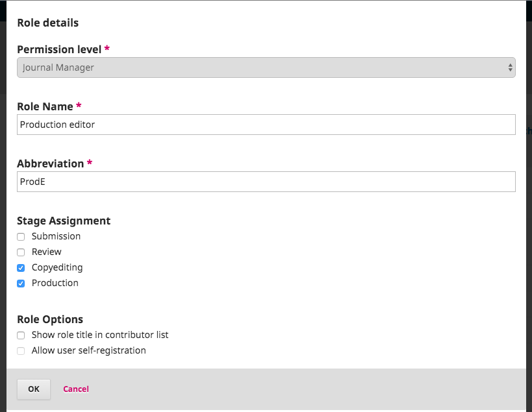Toggle the Allow user self-registration checkbox
This screenshot has width=532, height=412.
point(21,351)
